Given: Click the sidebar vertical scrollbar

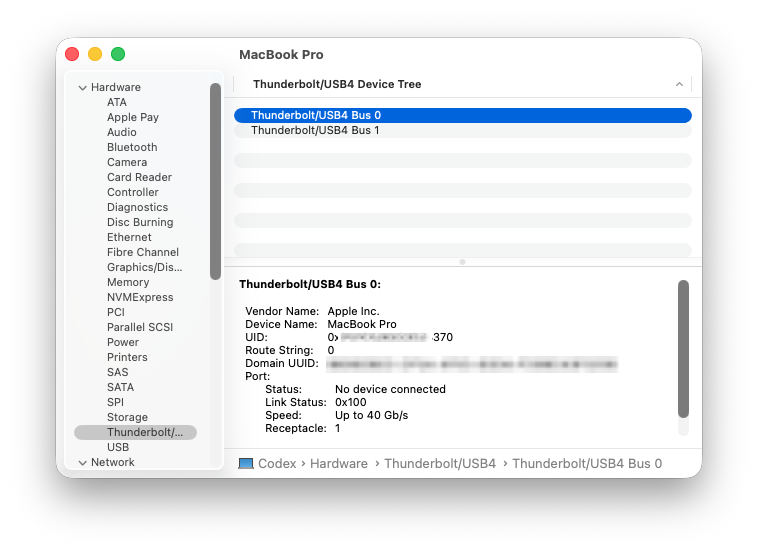Looking at the screenshot, I should (215, 180).
